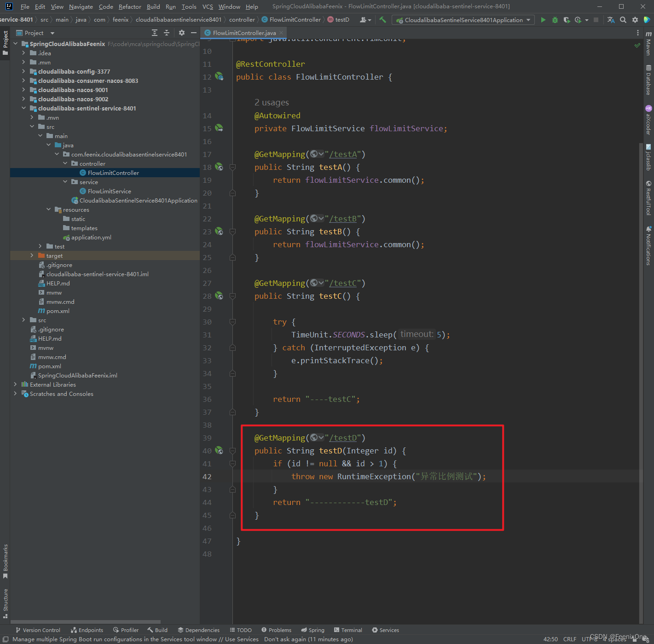Open Search Everywhere via the magnifier icon

pyautogui.click(x=623, y=20)
